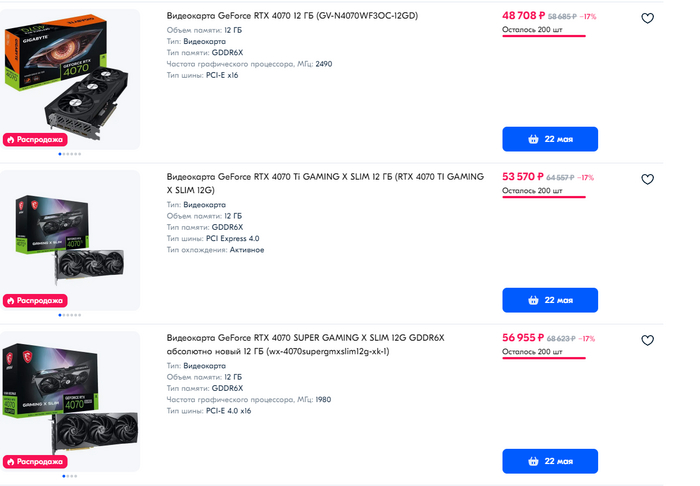Click image carousel dots under RTX 4070 Ti photo
Screen dimensions: 700x486
[70, 315]
